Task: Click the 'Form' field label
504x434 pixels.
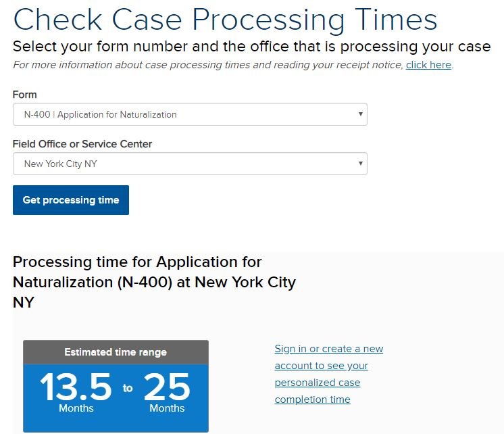Action: [x=25, y=95]
